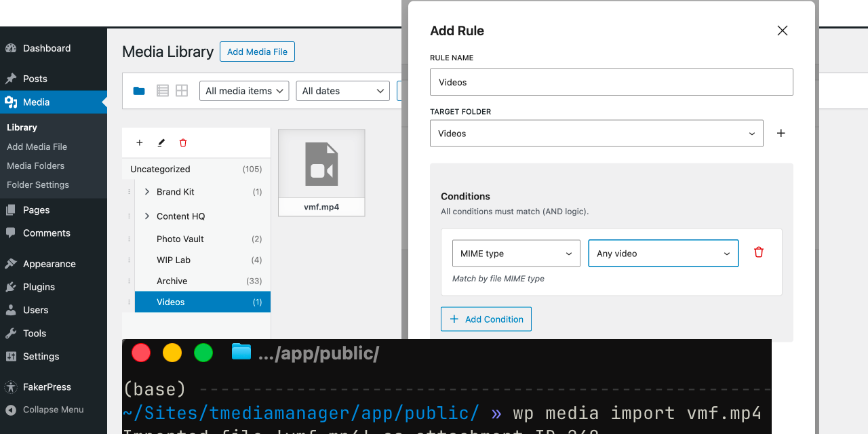
Task: Switch to grid view icon
Action: (182, 91)
